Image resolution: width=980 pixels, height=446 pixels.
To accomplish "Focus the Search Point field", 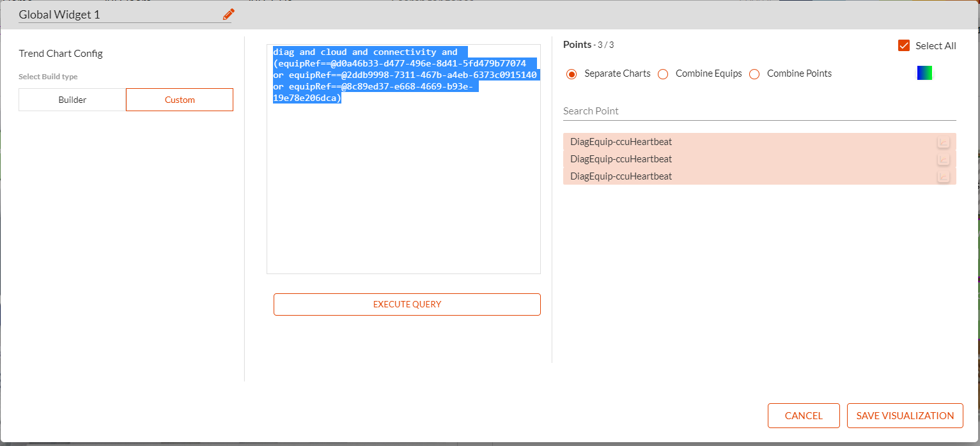I will [759, 111].
